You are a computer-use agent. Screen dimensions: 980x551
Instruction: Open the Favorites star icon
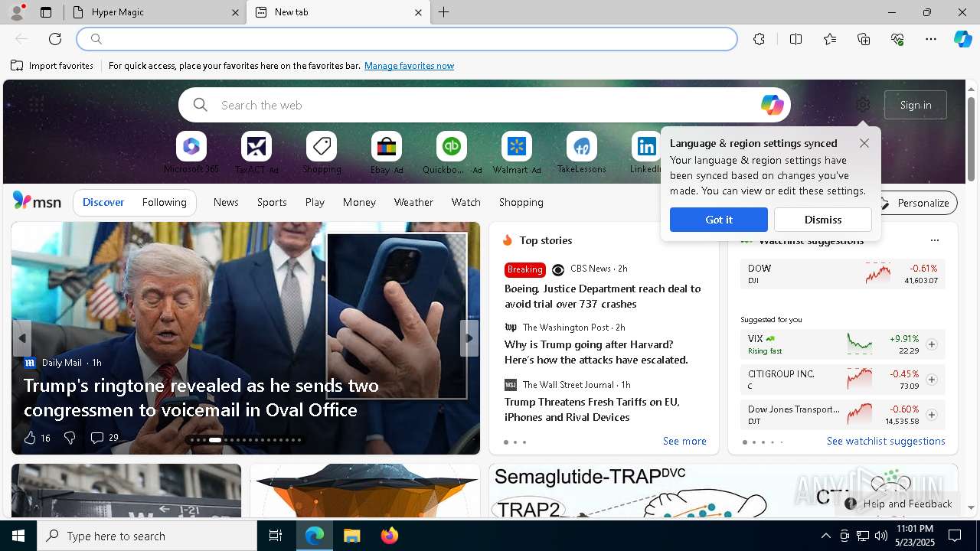pos(830,39)
